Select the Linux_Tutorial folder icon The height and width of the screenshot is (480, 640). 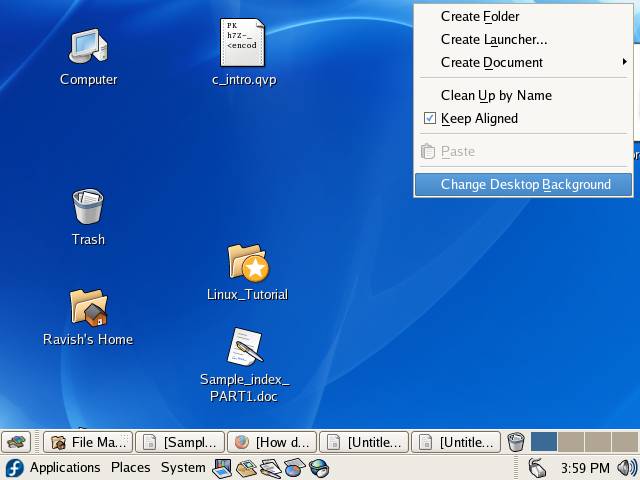247,263
